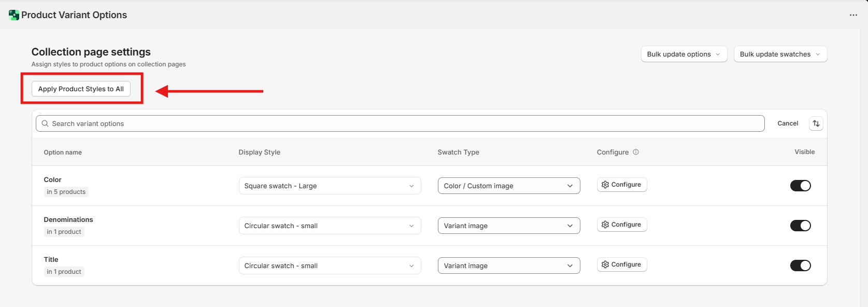Open Title display style dropdown
The image size is (868, 307).
coord(330,266)
